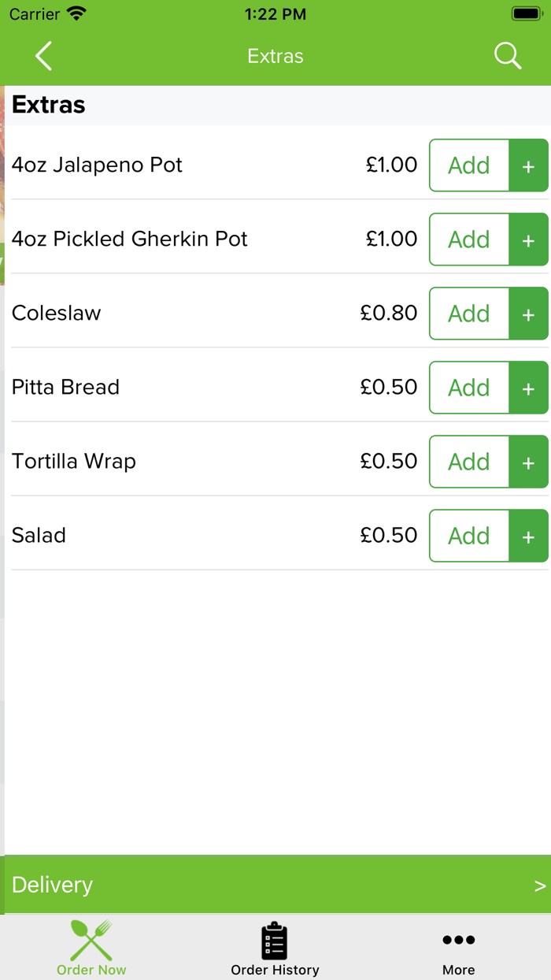Tap the More ellipsis icon
Viewport: 551px width, 980px height.
458,938
